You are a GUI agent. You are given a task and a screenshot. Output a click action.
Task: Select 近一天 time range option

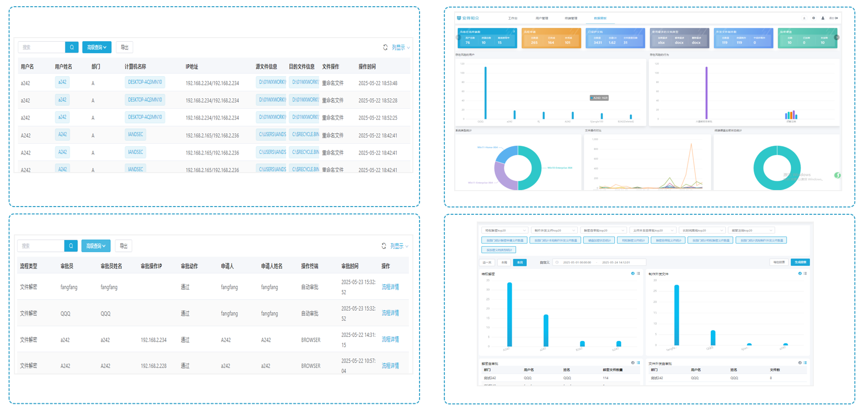[487, 262]
